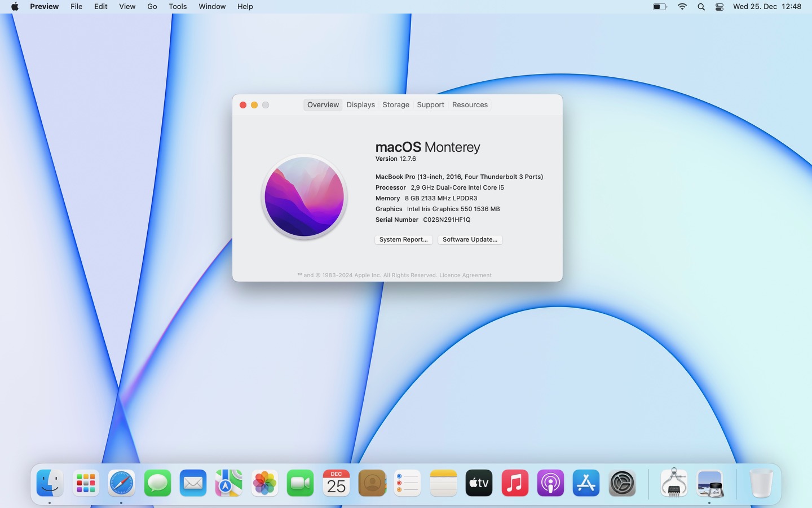This screenshot has height=508, width=812.
Task: Minimize the About This Mac window
Action: pos(254,105)
